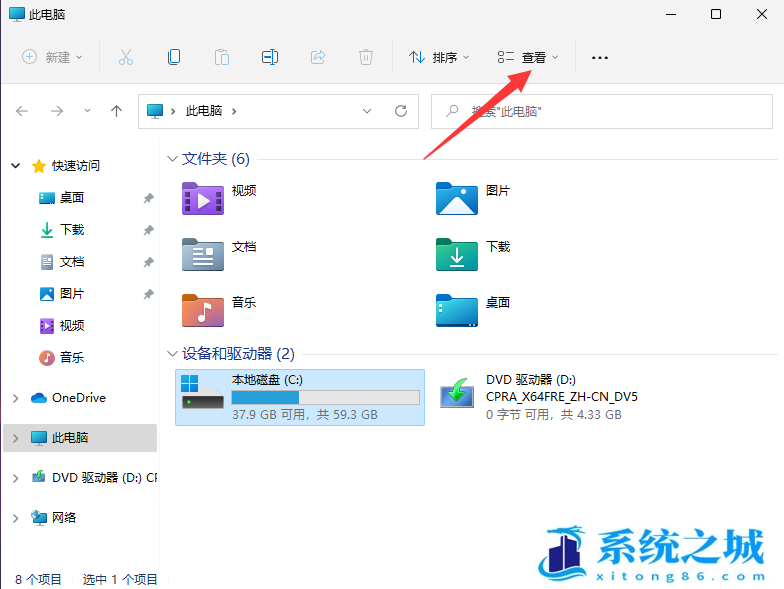Image resolution: width=784 pixels, height=589 pixels.
Task: Expand the address bar history dropdown
Action: tap(367, 111)
